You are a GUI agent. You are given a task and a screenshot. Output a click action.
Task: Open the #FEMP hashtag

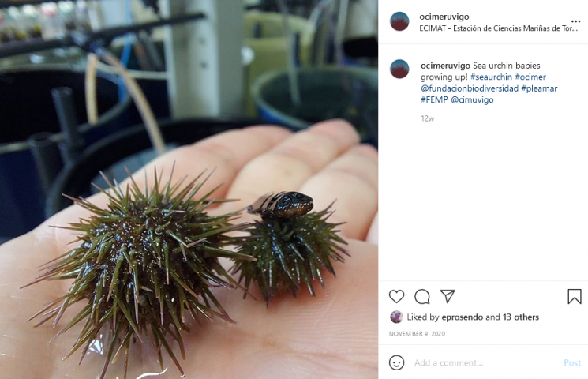(x=434, y=99)
